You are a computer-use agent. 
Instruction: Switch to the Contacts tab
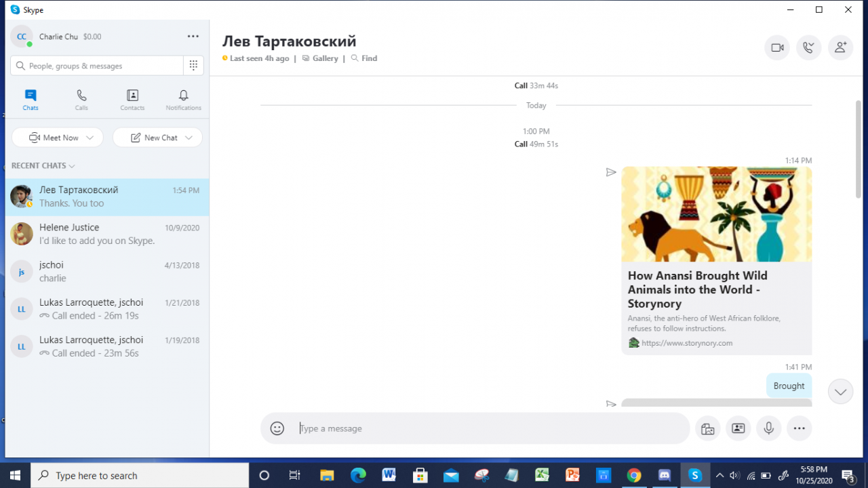[x=132, y=100]
